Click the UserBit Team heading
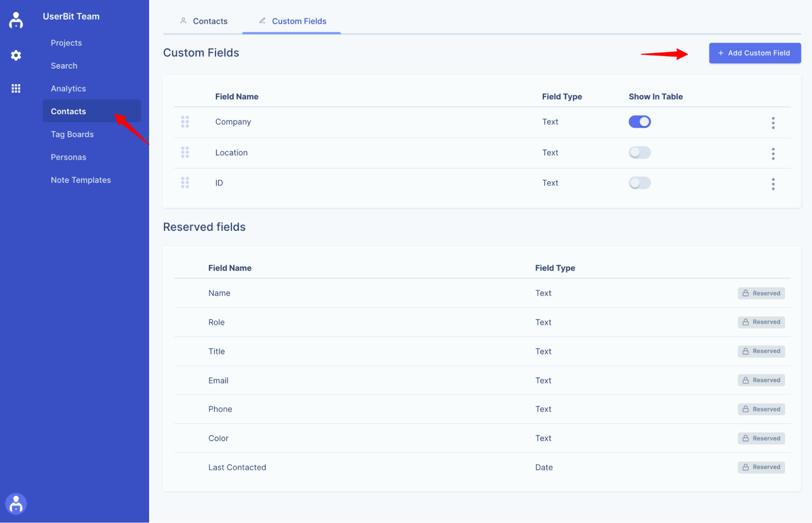This screenshot has width=812, height=523. 71,16
